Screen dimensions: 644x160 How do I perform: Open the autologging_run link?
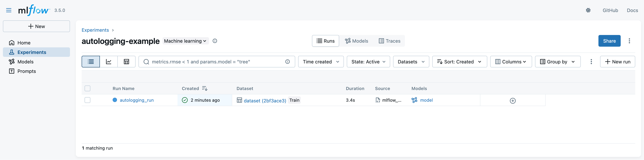tap(136, 100)
